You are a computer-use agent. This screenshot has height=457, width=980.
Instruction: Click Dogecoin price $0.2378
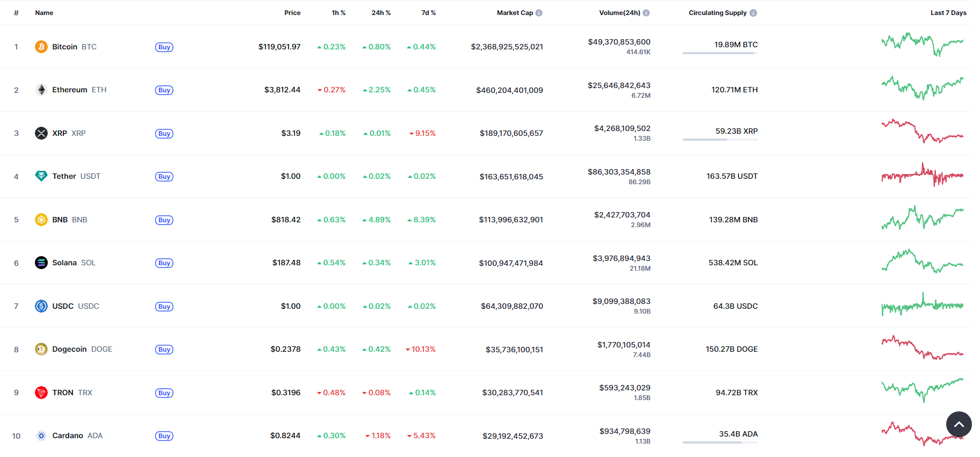coord(286,349)
